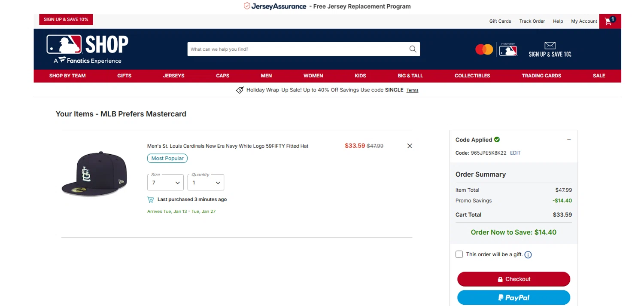Open the Collectibles menu
Screen dimensions: 644x306
coord(472,76)
